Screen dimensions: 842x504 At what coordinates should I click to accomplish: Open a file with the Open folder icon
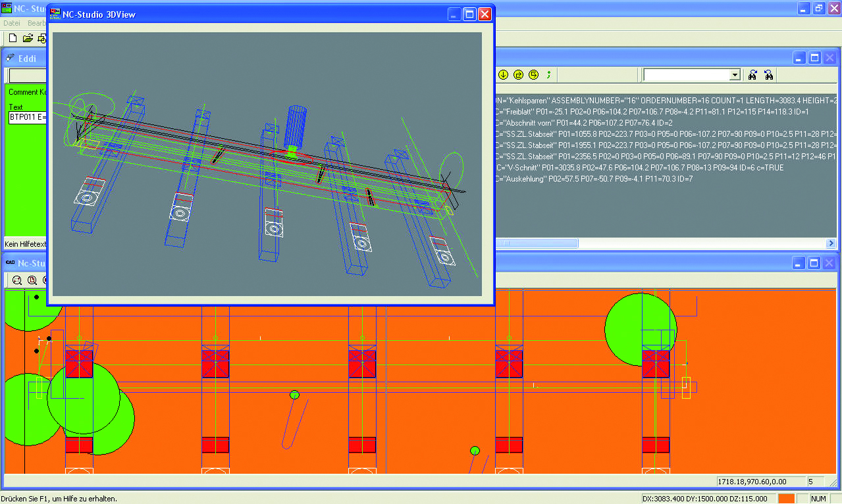point(27,38)
